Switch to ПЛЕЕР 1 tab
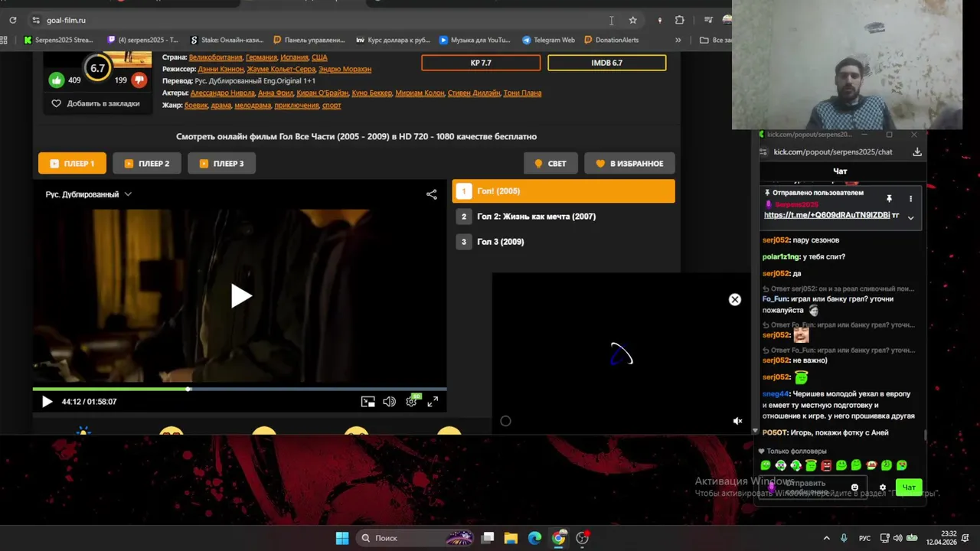Viewport: 980px width, 551px height. click(72, 163)
